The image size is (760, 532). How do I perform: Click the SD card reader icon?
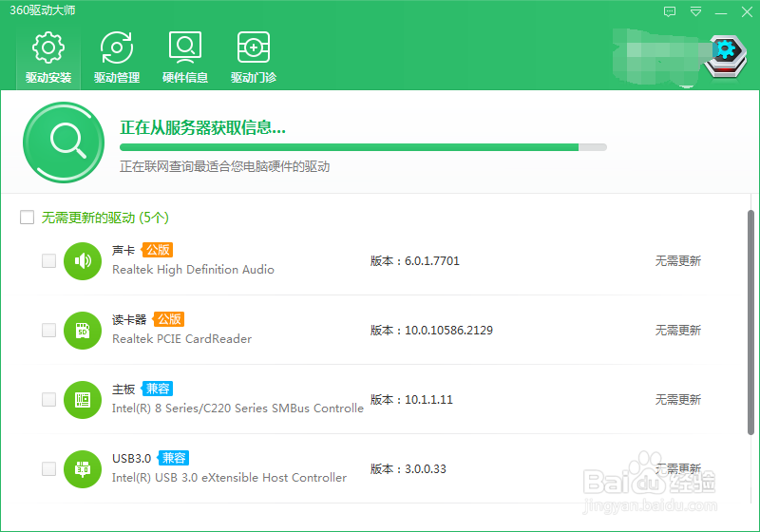point(83,331)
